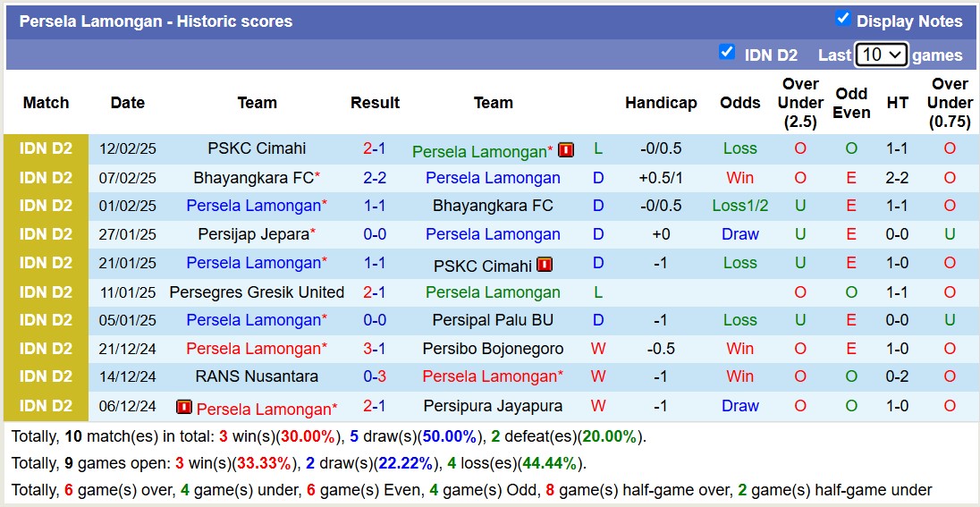Click HT score 0-2 in RANS Nusantara row

pyautogui.click(x=898, y=376)
